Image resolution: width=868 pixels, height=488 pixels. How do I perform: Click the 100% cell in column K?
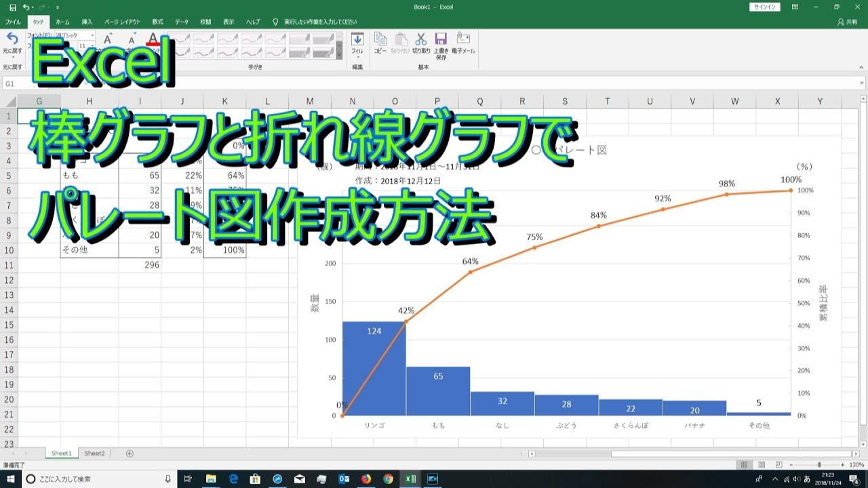(x=224, y=250)
